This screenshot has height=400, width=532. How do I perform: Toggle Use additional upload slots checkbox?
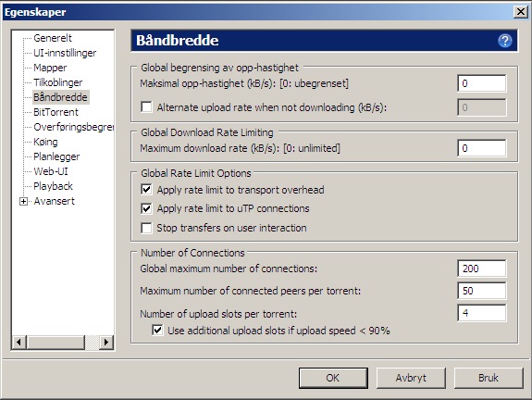click(157, 330)
